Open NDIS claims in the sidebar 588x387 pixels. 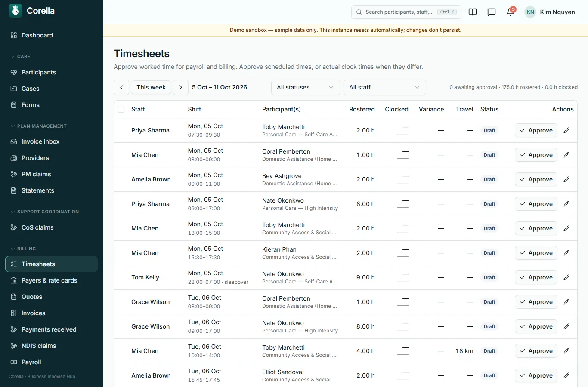[52, 346]
